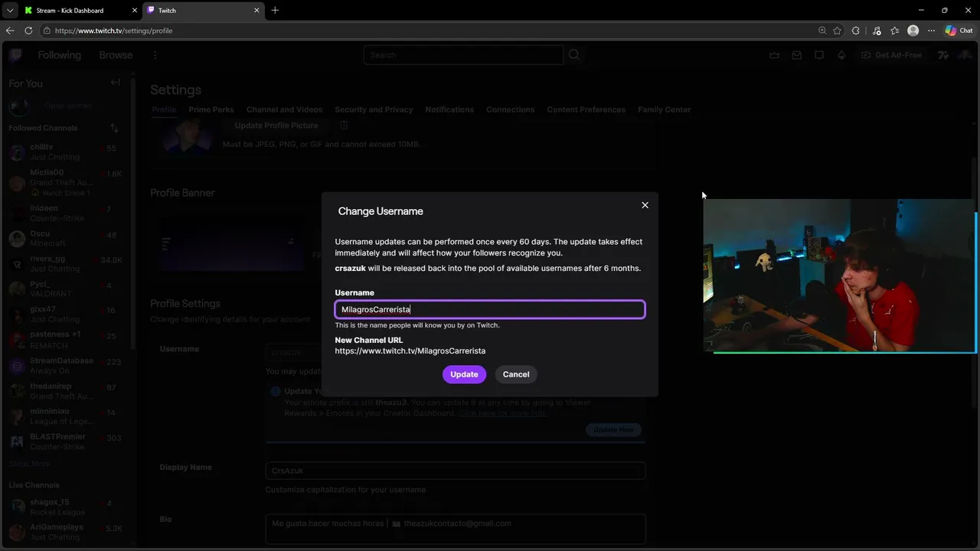Click the Get Ad-Free button
This screenshot has width=980, height=551.
pos(891,55)
